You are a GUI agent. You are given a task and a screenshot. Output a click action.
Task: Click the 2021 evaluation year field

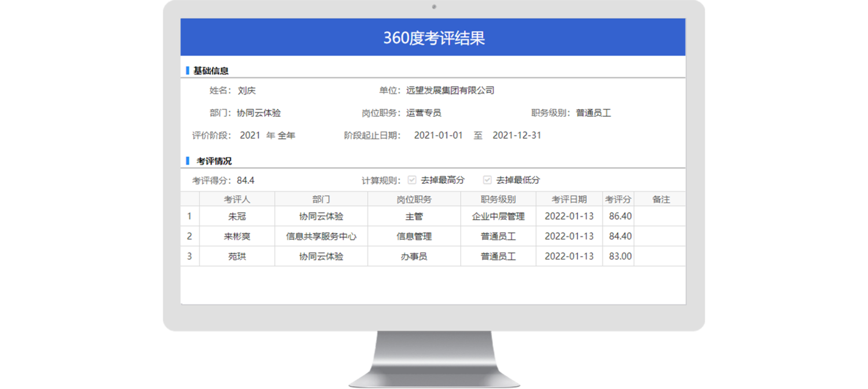250,135
